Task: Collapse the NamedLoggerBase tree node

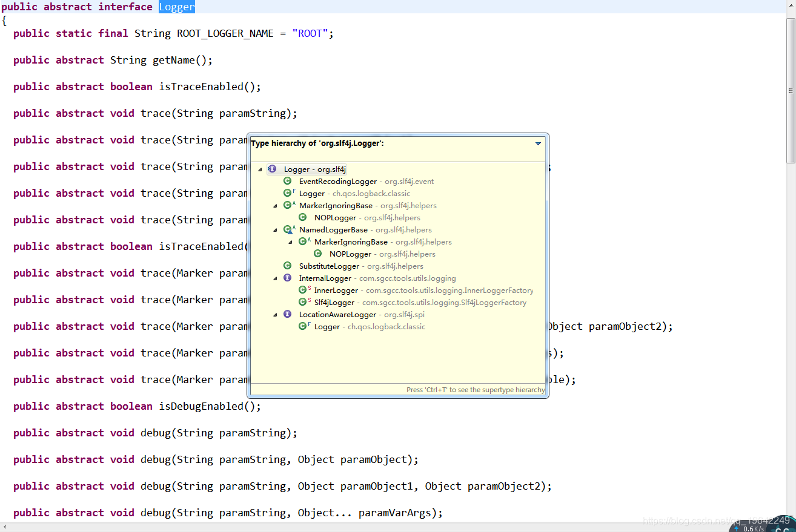Action: 275,230
